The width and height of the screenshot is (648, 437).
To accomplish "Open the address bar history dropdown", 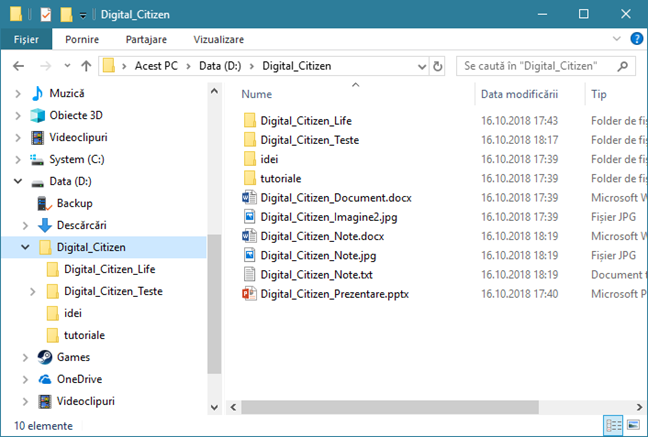I will [x=419, y=67].
